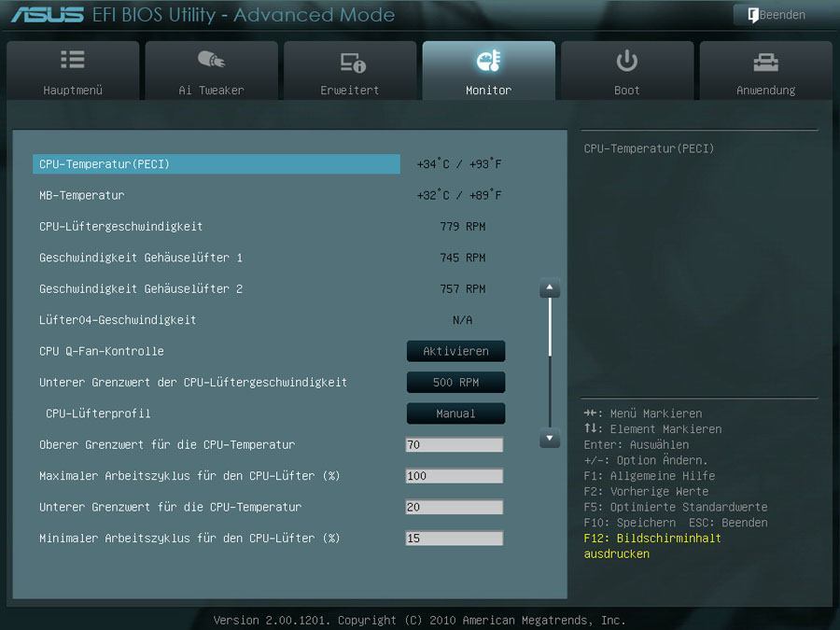Screen dimensions: 840x630
Task: Click Unterer Grenzwert für die CPU-Temperatur label
Action: tap(171, 507)
